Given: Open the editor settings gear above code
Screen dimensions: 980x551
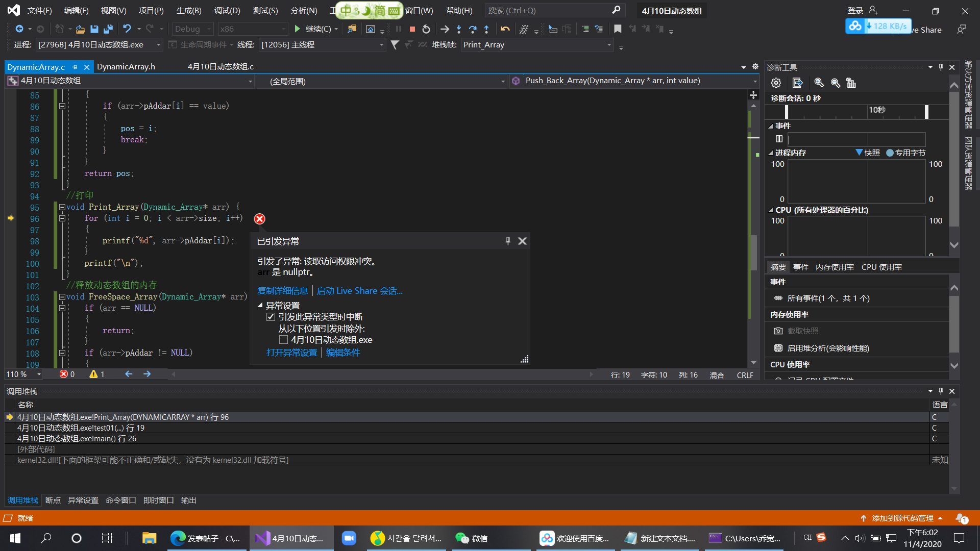Looking at the screenshot, I should pos(755,67).
